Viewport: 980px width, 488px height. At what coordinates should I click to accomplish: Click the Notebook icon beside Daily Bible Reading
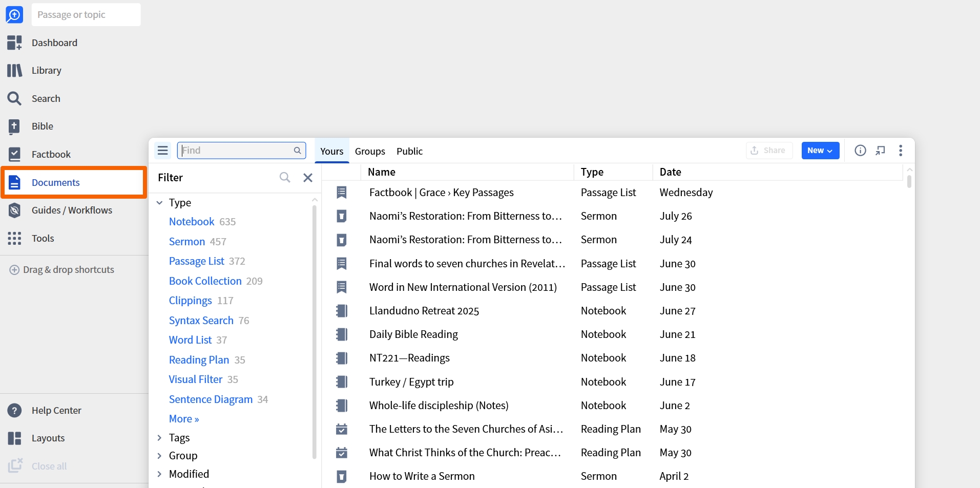(x=342, y=334)
